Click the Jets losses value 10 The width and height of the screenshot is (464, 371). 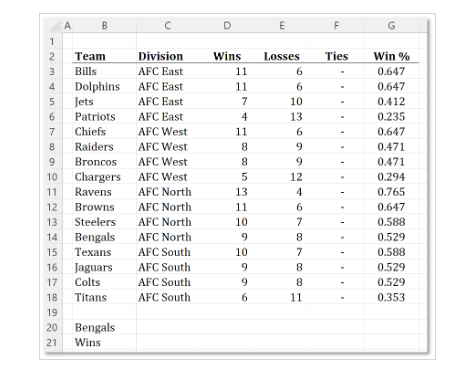(x=296, y=102)
